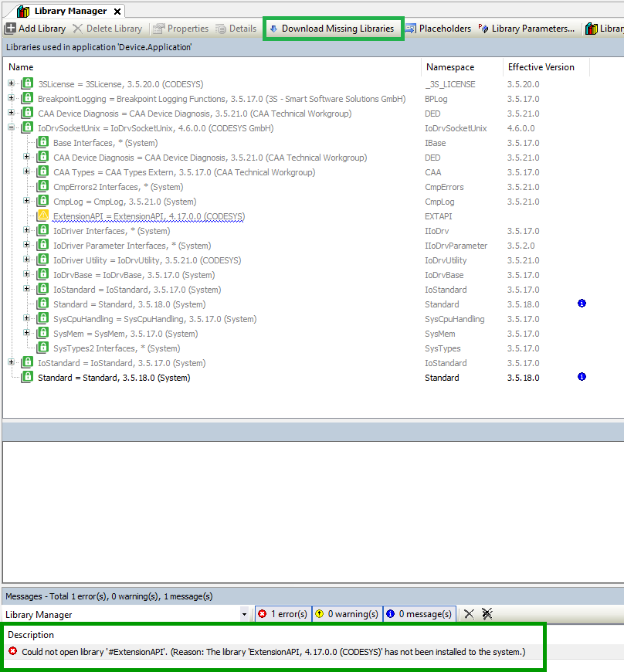Sort libraries by the Namespace column header

[450, 67]
